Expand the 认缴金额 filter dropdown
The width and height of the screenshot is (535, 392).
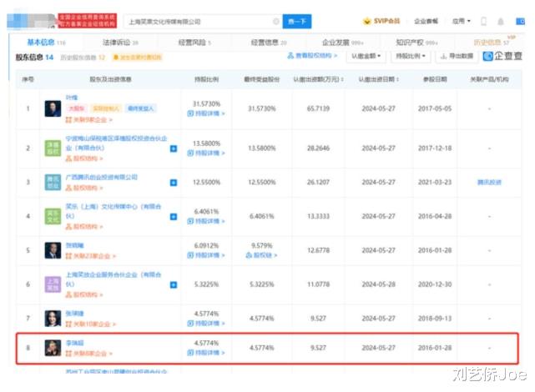(366, 56)
